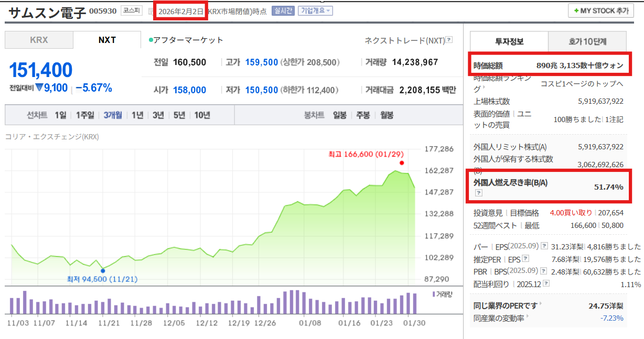The image size is (644, 339).
Task: Click the 최고 166,600 red chart marker
Action: 401,162
